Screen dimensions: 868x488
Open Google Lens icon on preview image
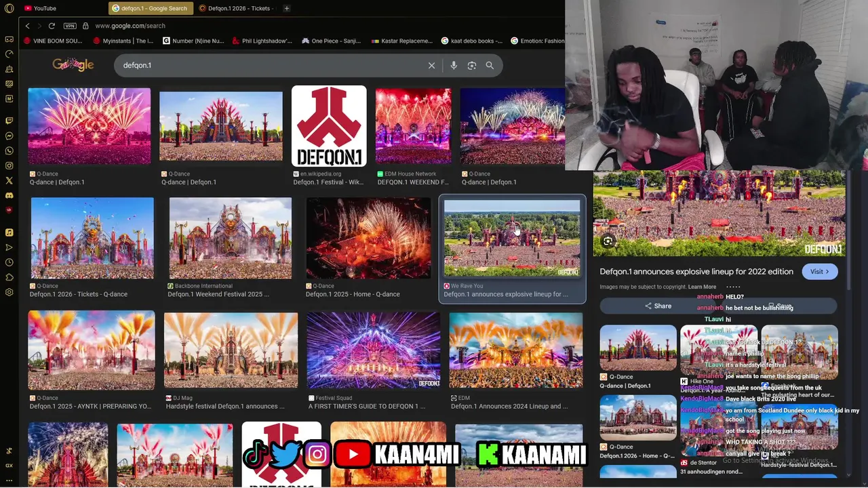click(x=608, y=241)
